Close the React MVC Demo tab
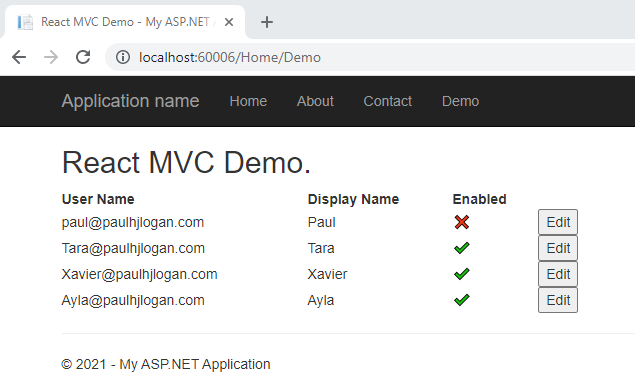 229,22
